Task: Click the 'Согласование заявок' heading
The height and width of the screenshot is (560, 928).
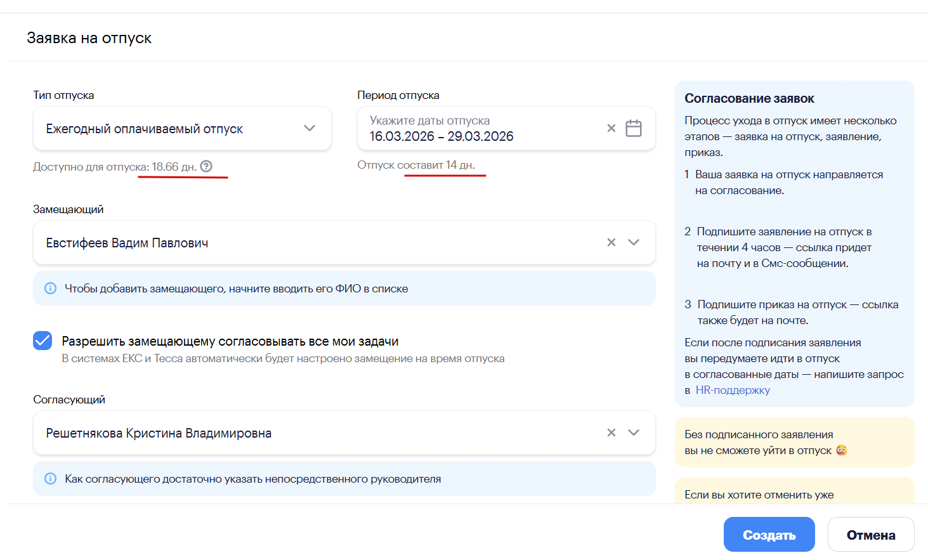Action: coord(749,98)
